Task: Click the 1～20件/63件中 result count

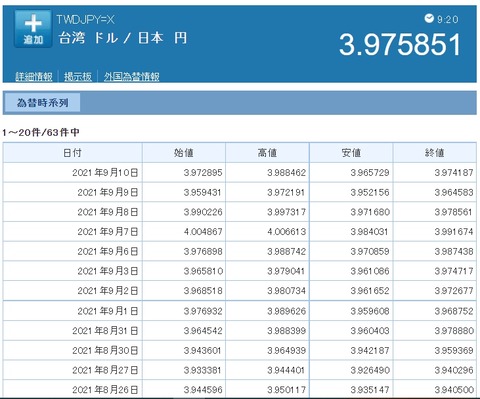Action: (41, 133)
